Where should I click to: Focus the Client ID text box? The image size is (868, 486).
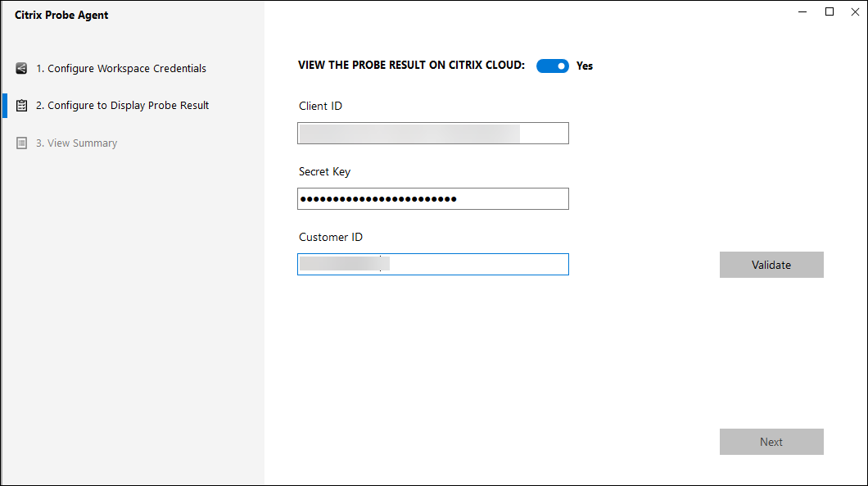pyautogui.click(x=432, y=134)
